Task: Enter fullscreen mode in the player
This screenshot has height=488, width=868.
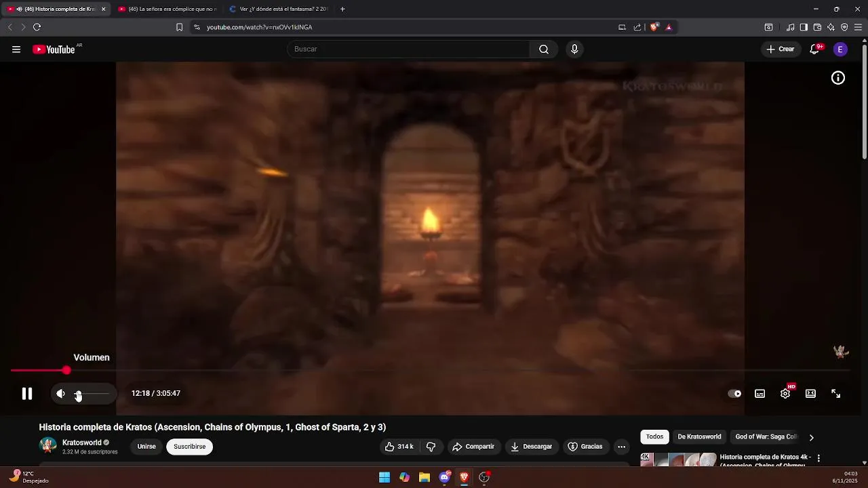Action: [836, 393]
